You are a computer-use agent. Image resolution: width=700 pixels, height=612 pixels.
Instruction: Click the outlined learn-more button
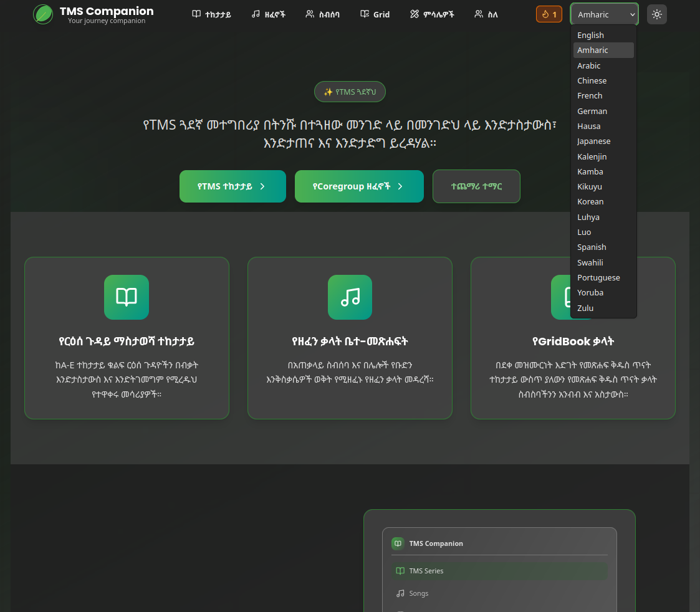[x=476, y=186]
